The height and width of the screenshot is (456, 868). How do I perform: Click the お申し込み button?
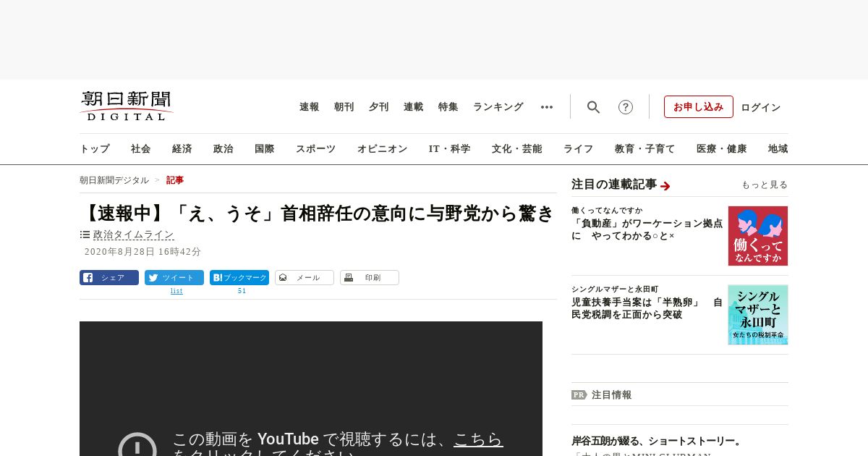click(x=699, y=106)
